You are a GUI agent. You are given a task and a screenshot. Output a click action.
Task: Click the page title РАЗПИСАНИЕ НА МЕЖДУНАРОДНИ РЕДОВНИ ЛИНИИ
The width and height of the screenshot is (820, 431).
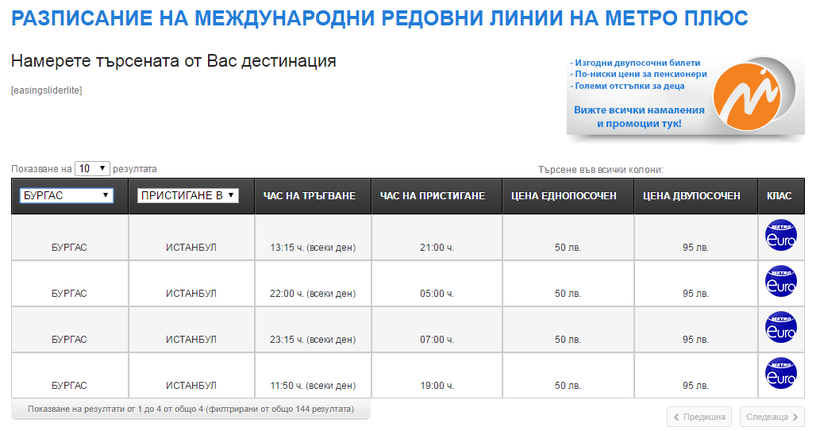click(x=379, y=18)
